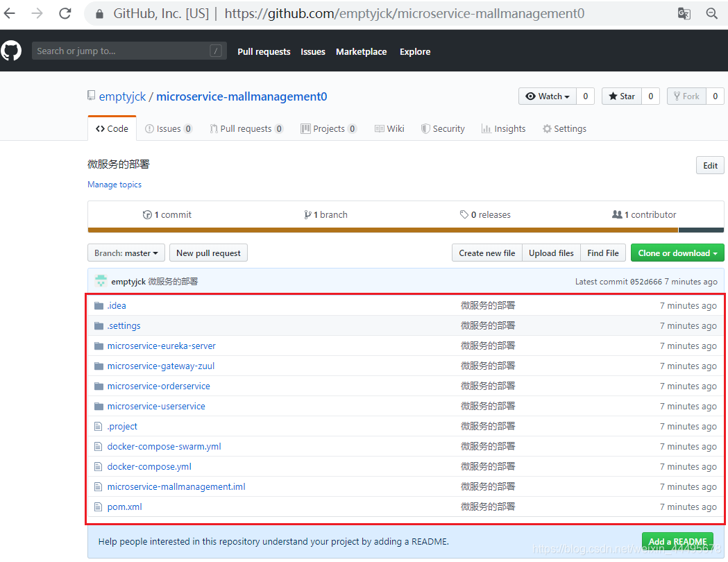The image size is (728, 562).
Task: Open Explore in the top navigation
Action: click(x=415, y=51)
